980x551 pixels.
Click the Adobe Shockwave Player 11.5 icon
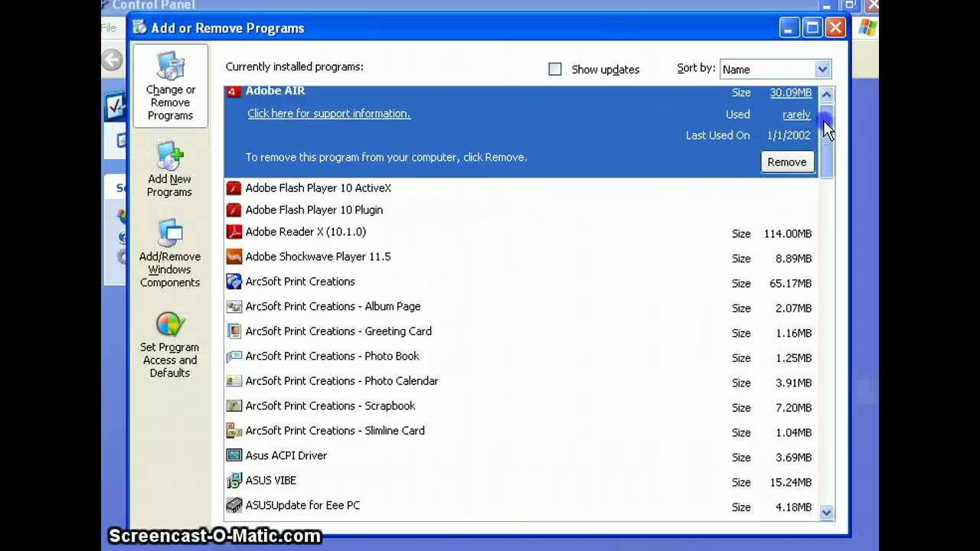point(234,256)
